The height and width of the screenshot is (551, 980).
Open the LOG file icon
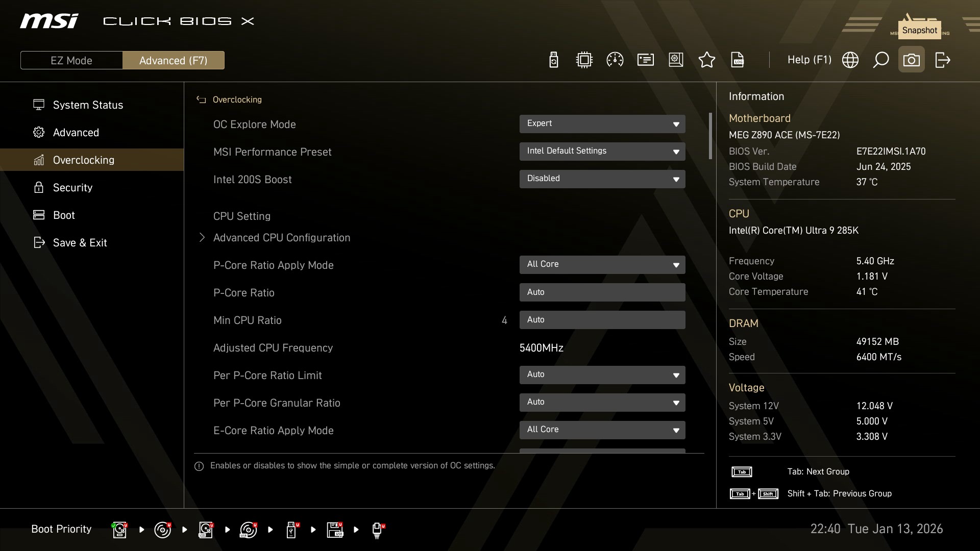click(x=738, y=60)
